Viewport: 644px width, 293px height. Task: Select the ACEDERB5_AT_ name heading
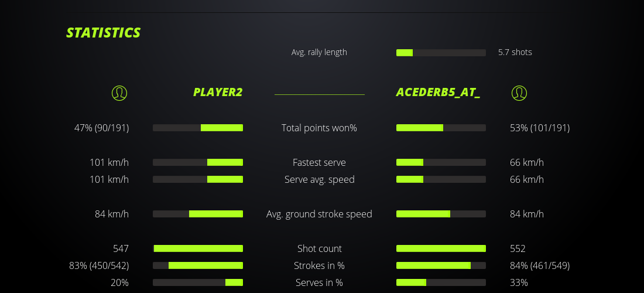coord(438,93)
